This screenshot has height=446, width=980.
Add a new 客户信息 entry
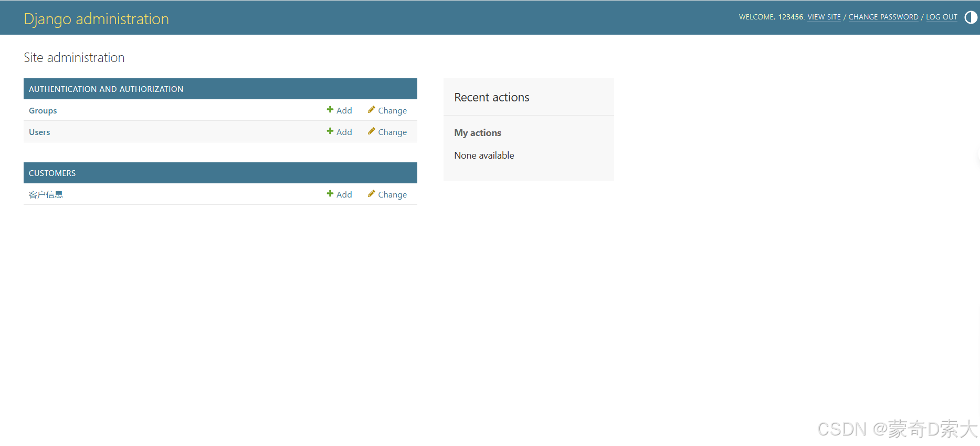[x=340, y=194]
